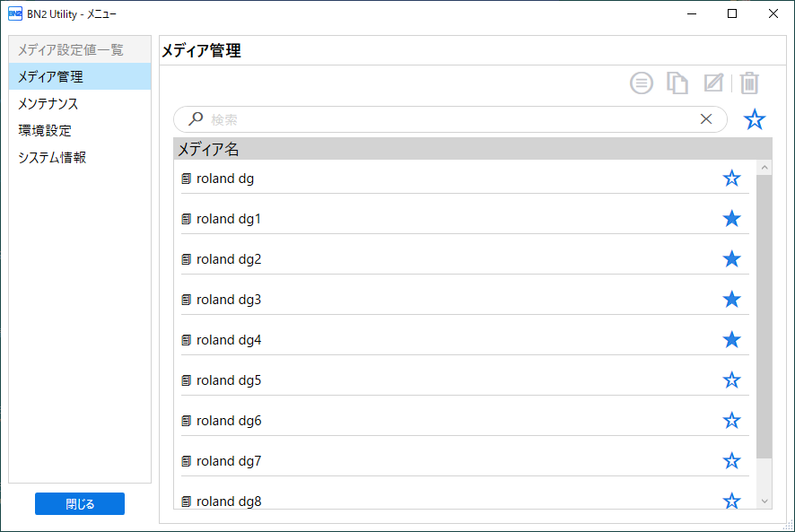The height and width of the screenshot is (532, 795).
Task: Clear the search field with X icon
Action: click(x=706, y=119)
